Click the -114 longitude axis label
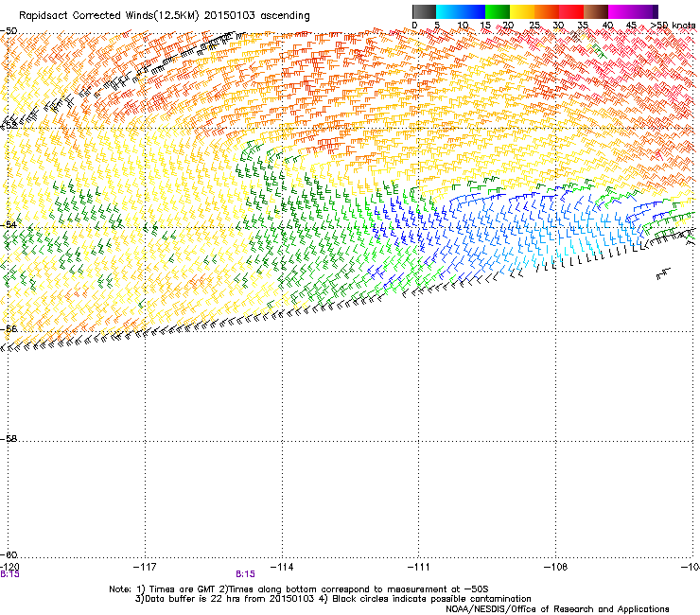This screenshot has width=700, height=615. point(282,567)
